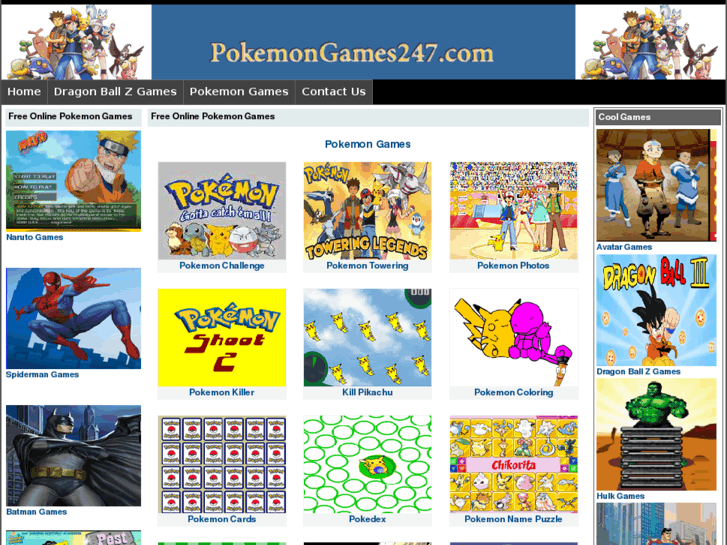Click the Spiderman thumbnail in left sidebar
The height and width of the screenshot is (545, 727).
[x=74, y=318]
